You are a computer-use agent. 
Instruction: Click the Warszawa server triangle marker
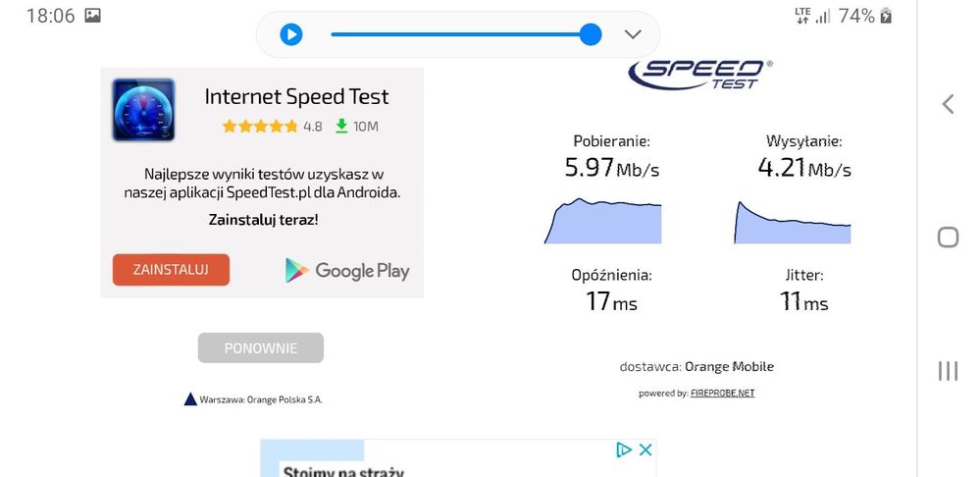click(x=190, y=399)
